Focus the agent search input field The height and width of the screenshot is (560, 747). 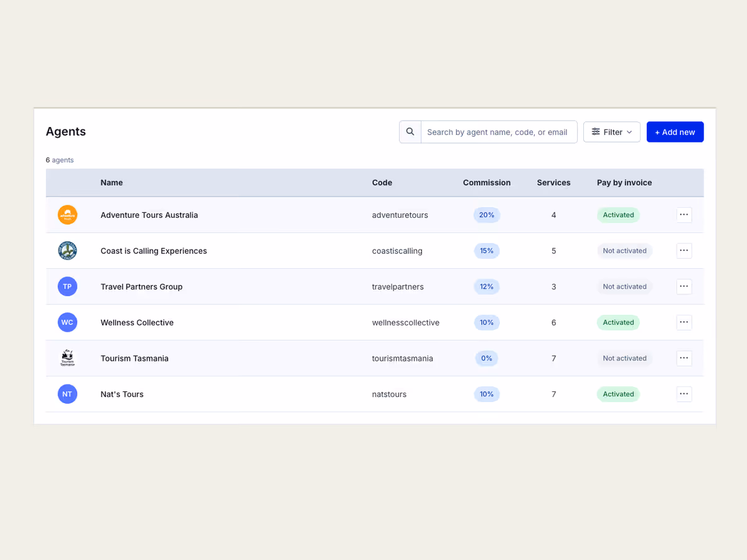(499, 132)
